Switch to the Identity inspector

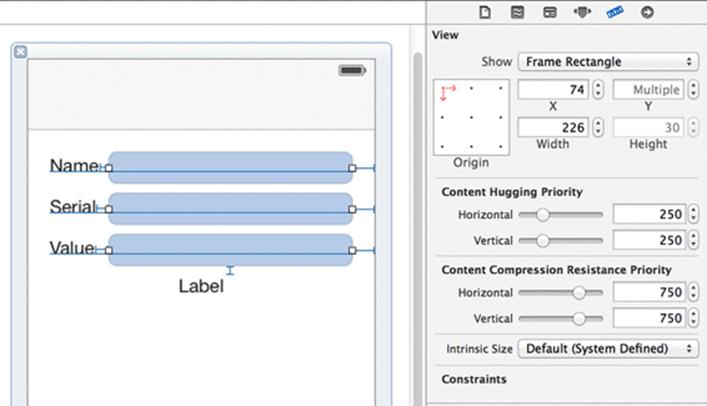[x=550, y=12]
